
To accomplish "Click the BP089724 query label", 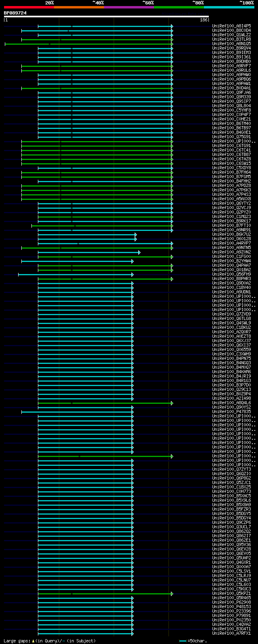I will [x=15, y=13].
